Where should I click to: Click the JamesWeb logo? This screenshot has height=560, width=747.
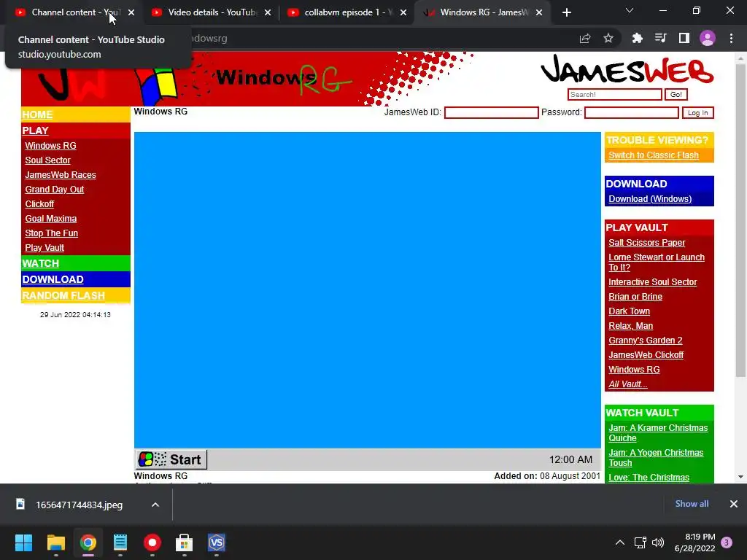pyautogui.click(x=627, y=71)
